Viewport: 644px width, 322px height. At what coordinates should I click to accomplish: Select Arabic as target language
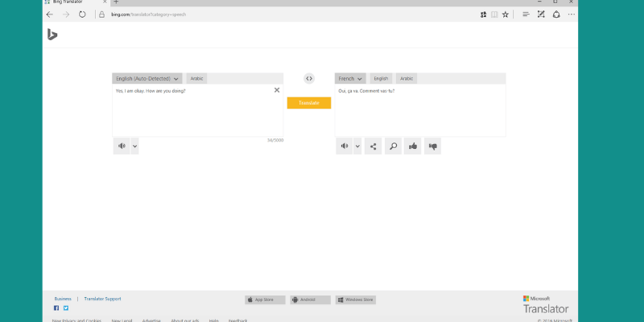click(407, 78)
